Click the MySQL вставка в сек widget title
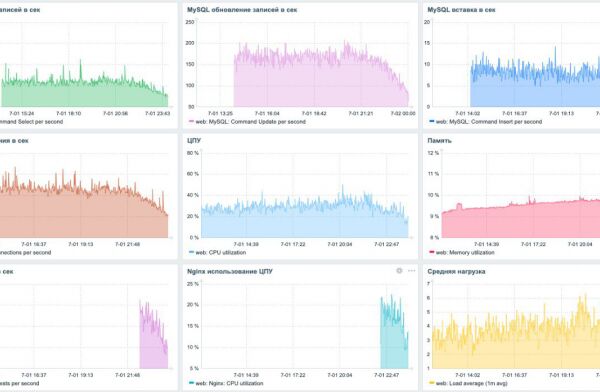Image resolution: width=600 pixels, height=392 pixels. [461, 10]
